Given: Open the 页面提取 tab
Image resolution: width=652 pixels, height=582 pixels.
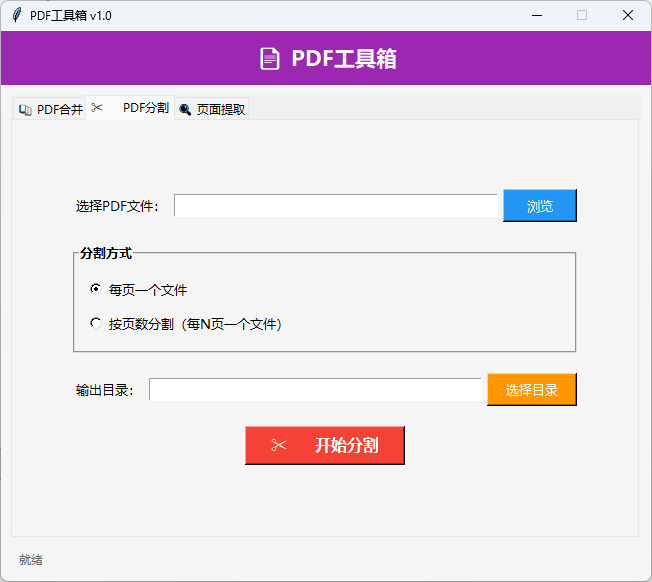Looking at the screenshot, I should pos(211,109).
